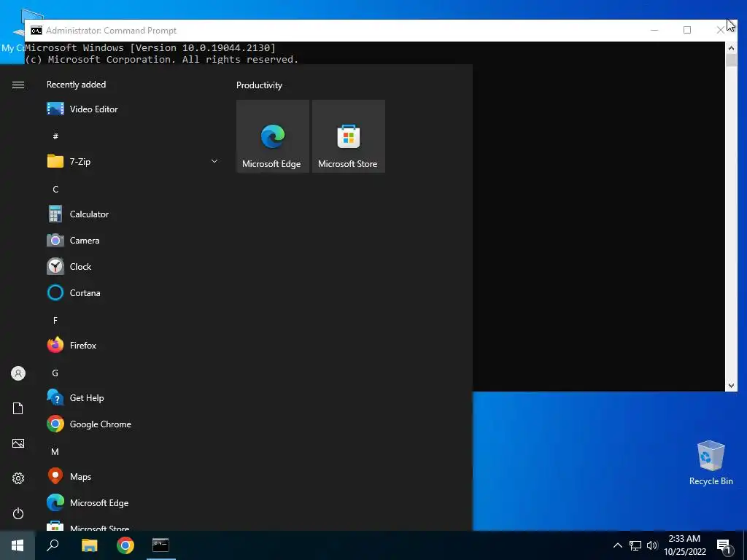Open Documents from Start sidebar
Screen dimensions: 747x560
coord(18,408)
